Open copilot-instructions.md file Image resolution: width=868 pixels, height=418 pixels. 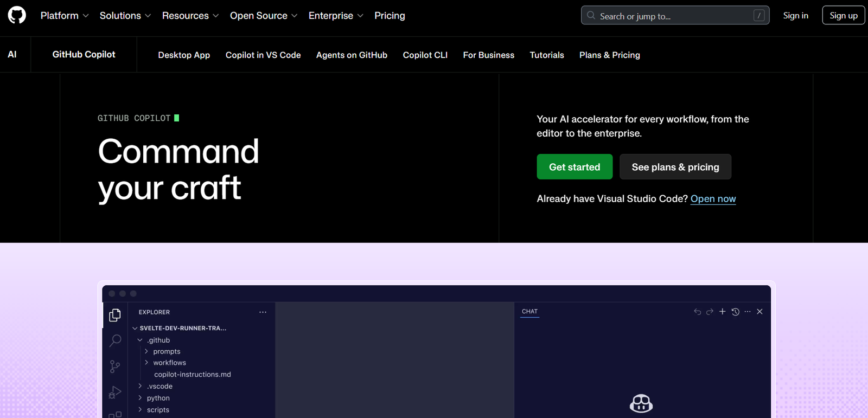(193, 375)
